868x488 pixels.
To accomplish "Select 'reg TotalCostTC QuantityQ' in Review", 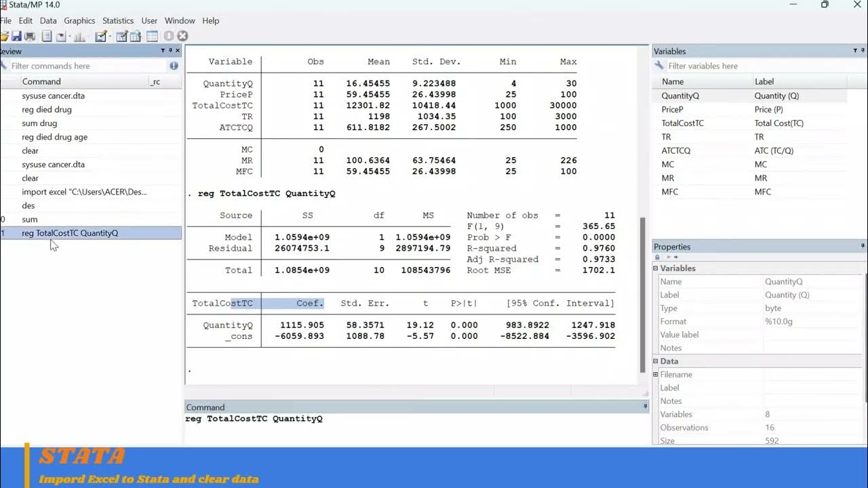I will click(x=91, y=232).
